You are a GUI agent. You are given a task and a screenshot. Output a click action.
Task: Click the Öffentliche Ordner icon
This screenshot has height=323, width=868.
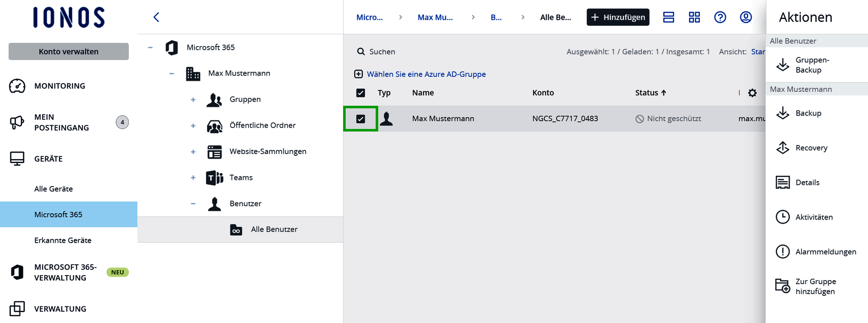tap(214, 126)
